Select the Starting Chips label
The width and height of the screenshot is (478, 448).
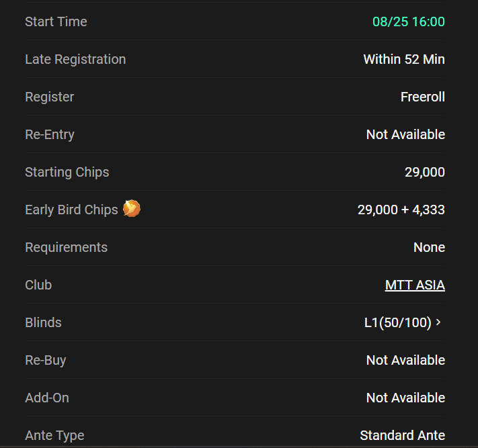(67, 172)
